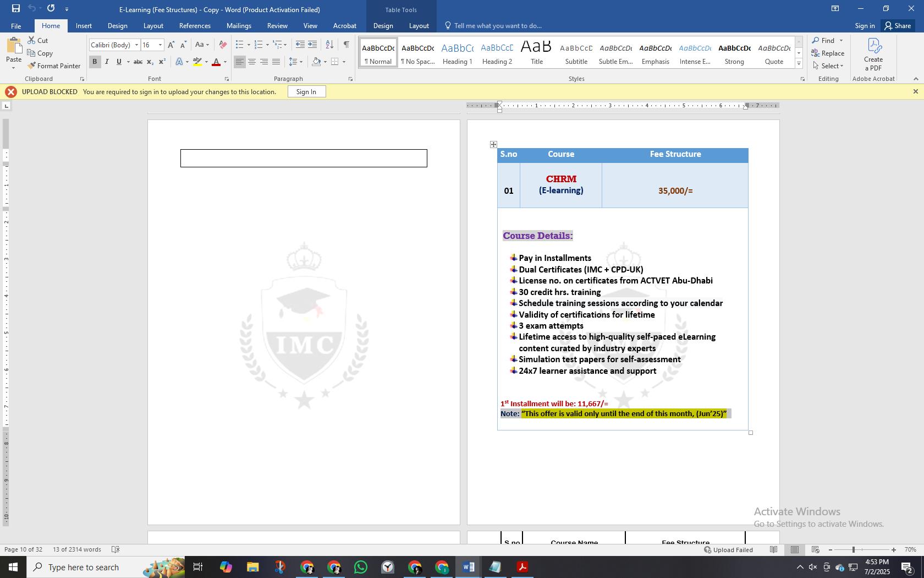Click the 70% zoom level indicator
Image resolution: width=924 pixels, height=578 pixels.
[910, 549]
